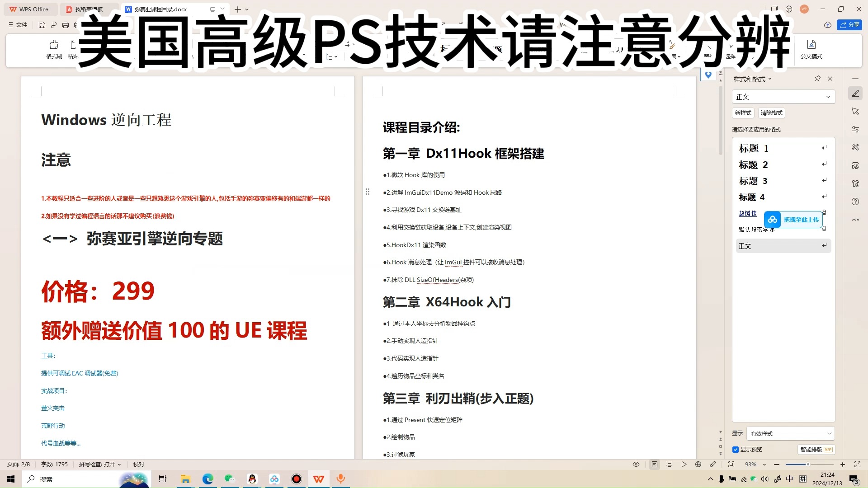Click the save icon in quick toolbar
The height and width of the screenshot is (488, 868).
(x=42, y=25)
